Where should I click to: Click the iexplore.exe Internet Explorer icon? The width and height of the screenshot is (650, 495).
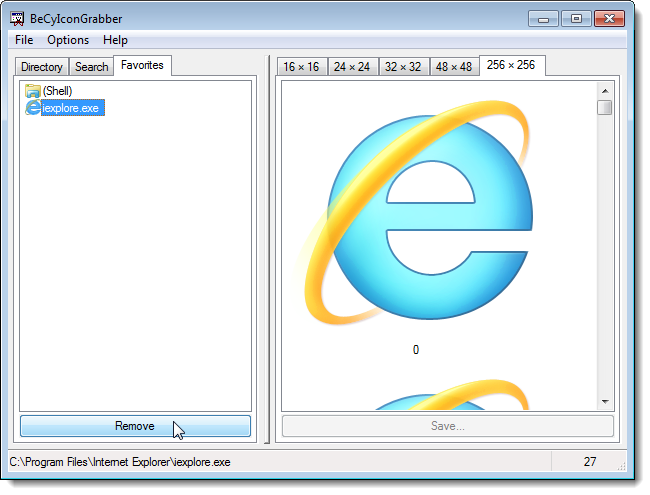pos(33,108)
